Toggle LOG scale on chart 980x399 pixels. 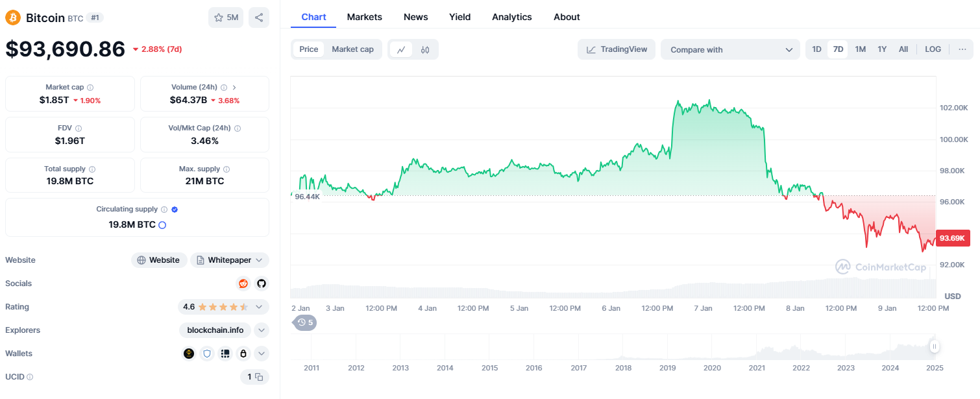tap(933, 49)
